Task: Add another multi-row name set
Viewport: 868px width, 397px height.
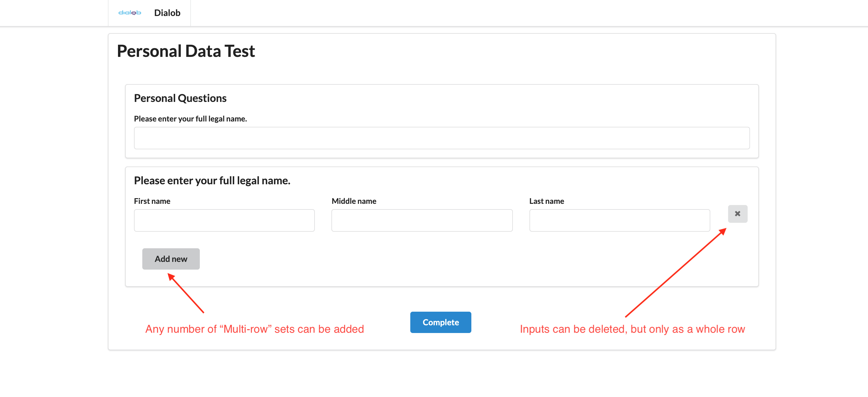Action: tap(170, 259)
